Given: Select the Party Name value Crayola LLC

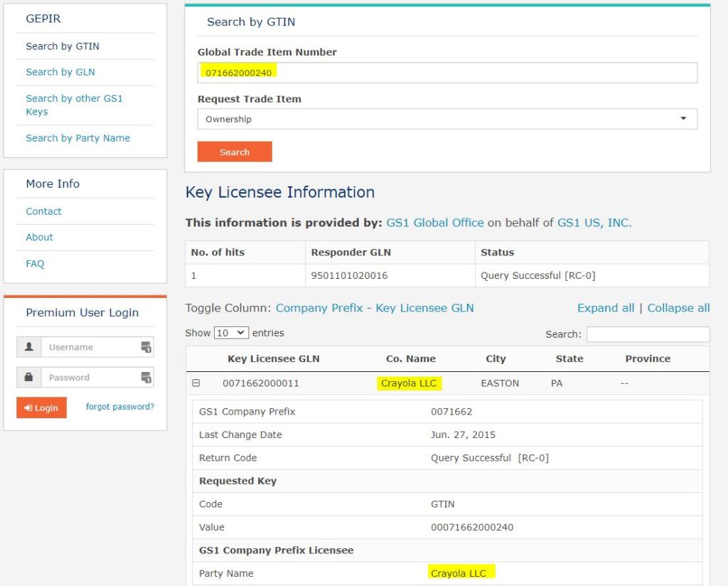Looking at the screenshot, I should click(459, 573).
